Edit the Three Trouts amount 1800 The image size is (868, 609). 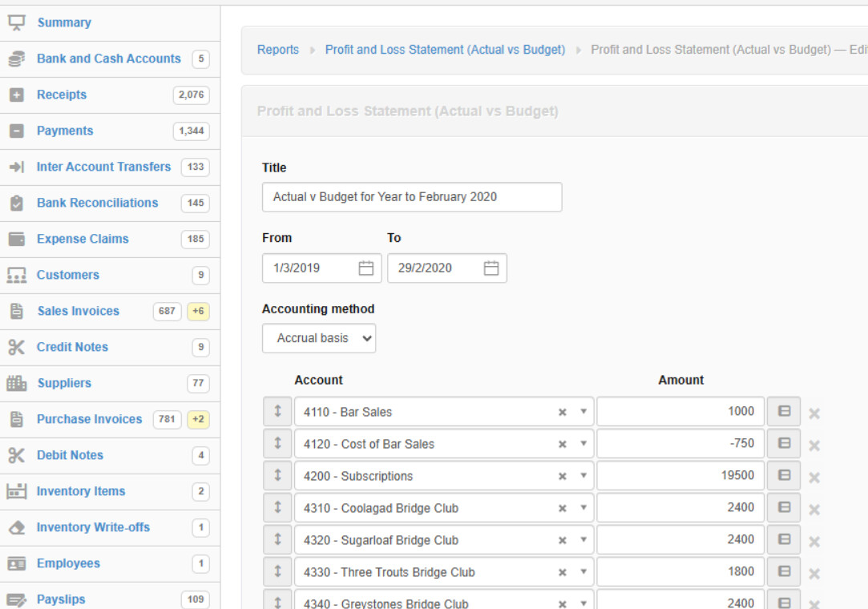click(x=680, y=572)
